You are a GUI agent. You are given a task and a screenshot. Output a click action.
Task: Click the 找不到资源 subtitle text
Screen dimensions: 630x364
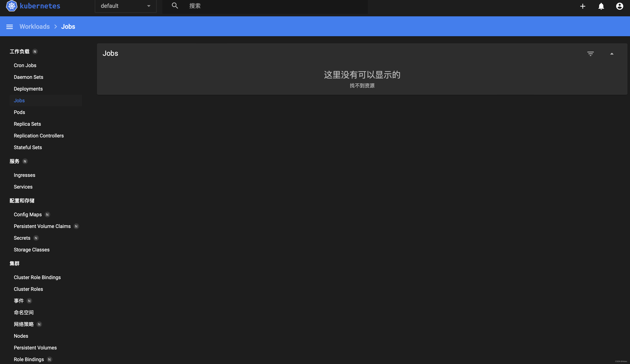coord(362,86)
